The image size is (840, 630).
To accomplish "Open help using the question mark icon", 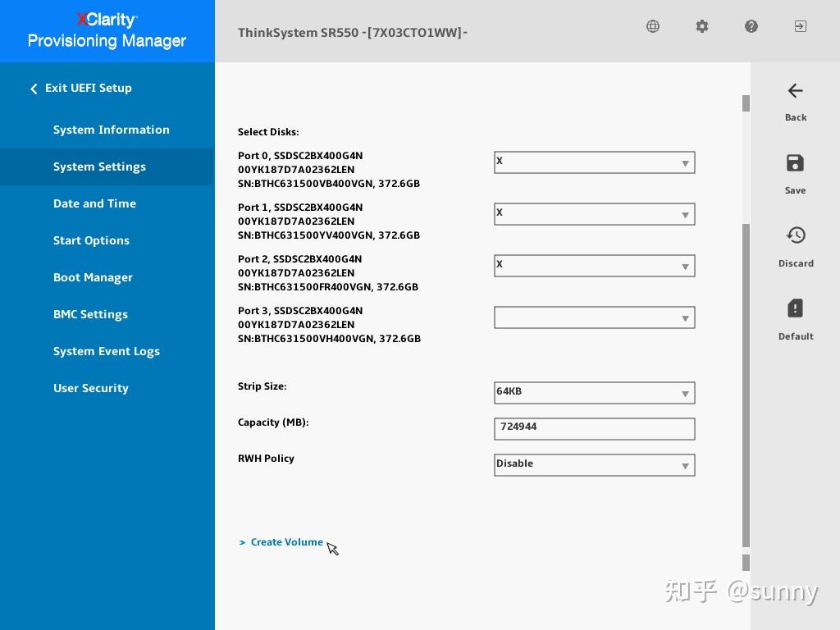I will pos(751,26).
